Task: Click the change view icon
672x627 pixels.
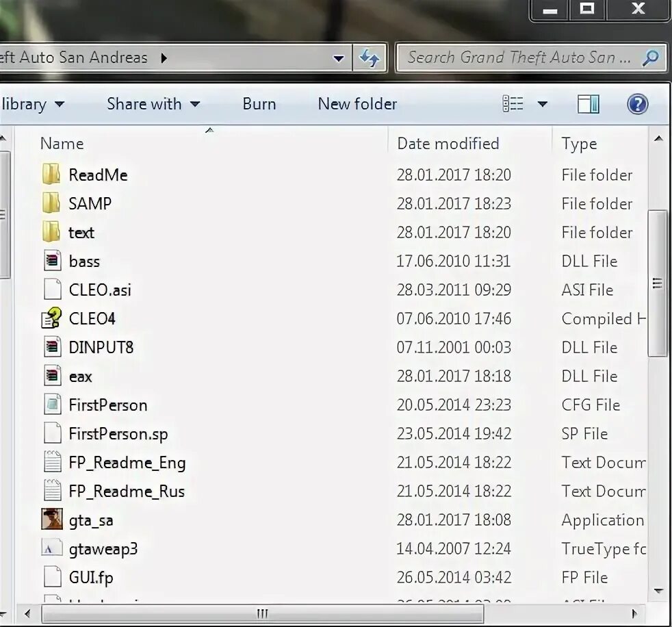Action: click(513, 104)
